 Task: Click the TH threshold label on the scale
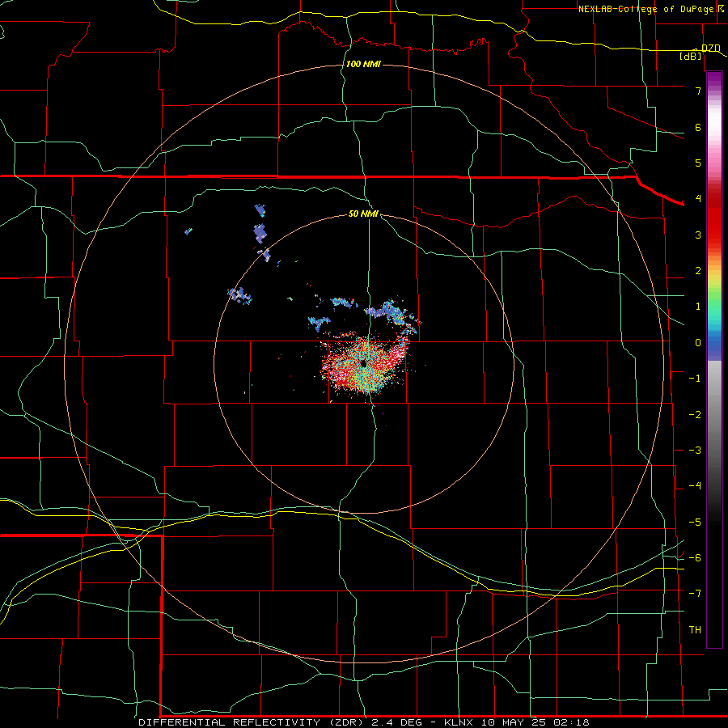[x=695, y=630]
